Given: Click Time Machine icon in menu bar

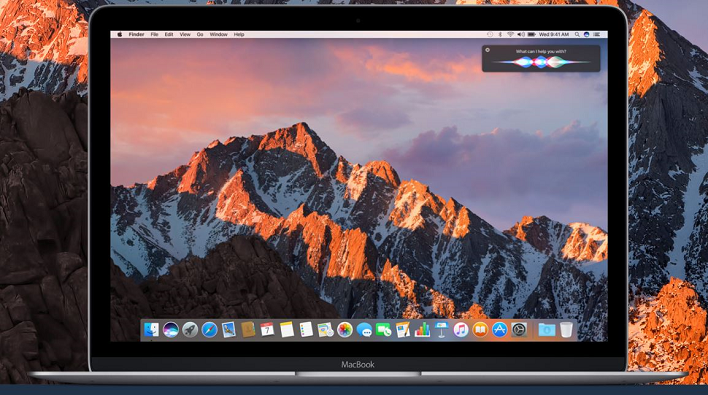Looking at the screenshot, I should (x=490, y=34).
